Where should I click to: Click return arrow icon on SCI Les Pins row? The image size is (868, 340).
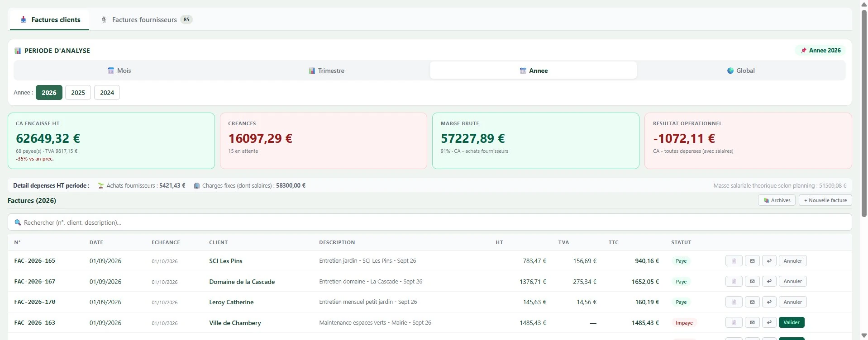coord(769,261)
